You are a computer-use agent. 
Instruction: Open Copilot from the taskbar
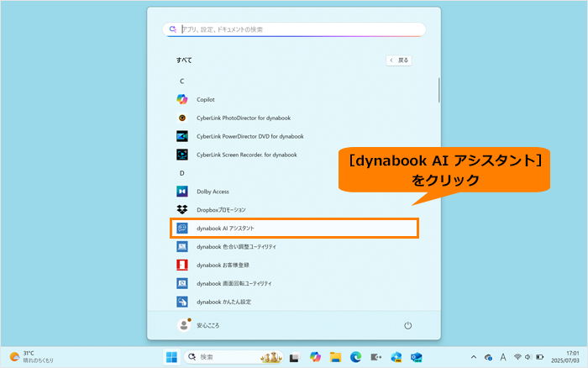point(315,357)
